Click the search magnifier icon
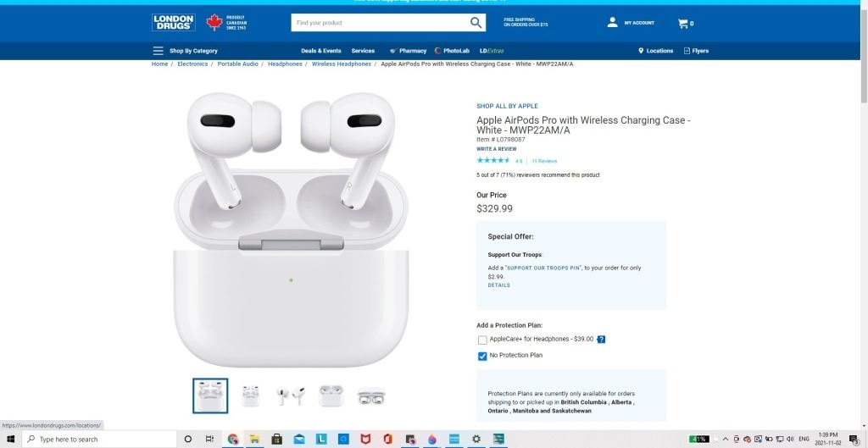868x448 pixels. coord(476,23)
